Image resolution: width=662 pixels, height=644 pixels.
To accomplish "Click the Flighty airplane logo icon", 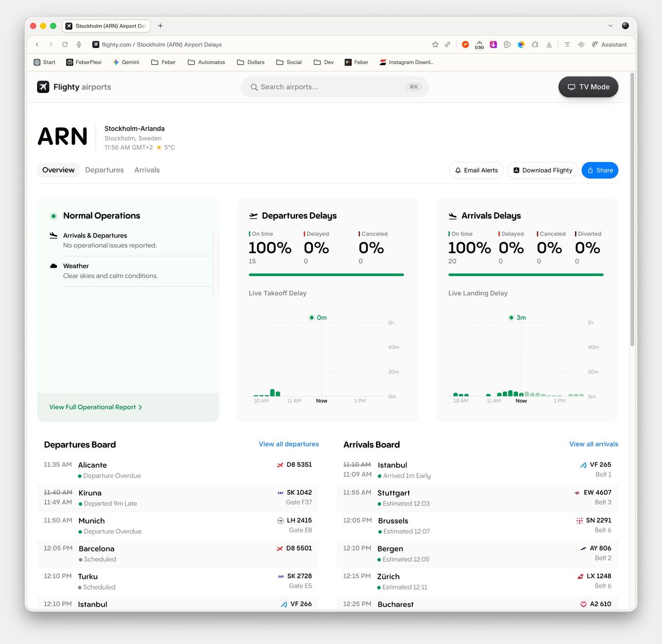I will click(x=43, y=87).
